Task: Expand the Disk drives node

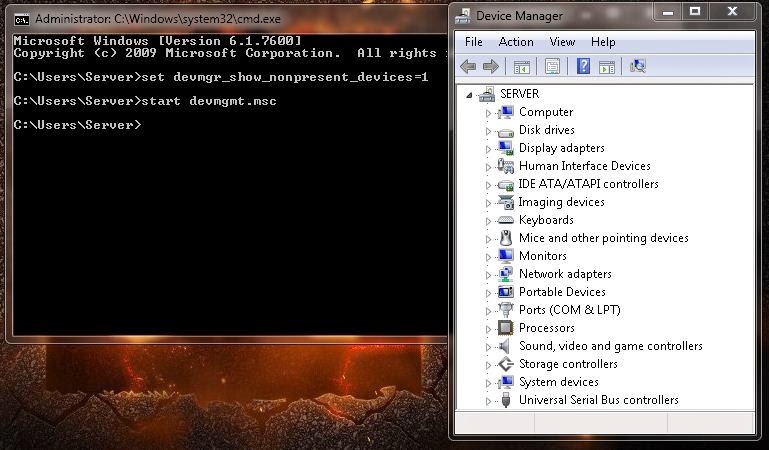Action: pyautogui.click(x=488, y=131)
